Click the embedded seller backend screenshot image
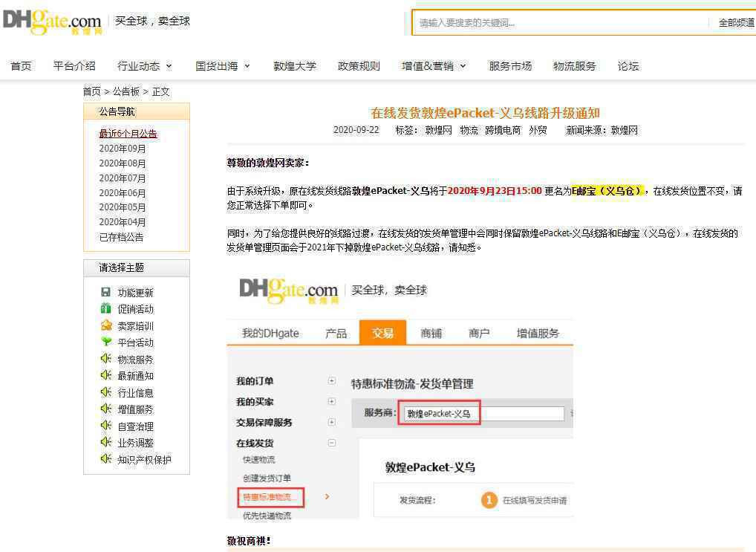This screenshot has height=552, width=756. [400, 394]
